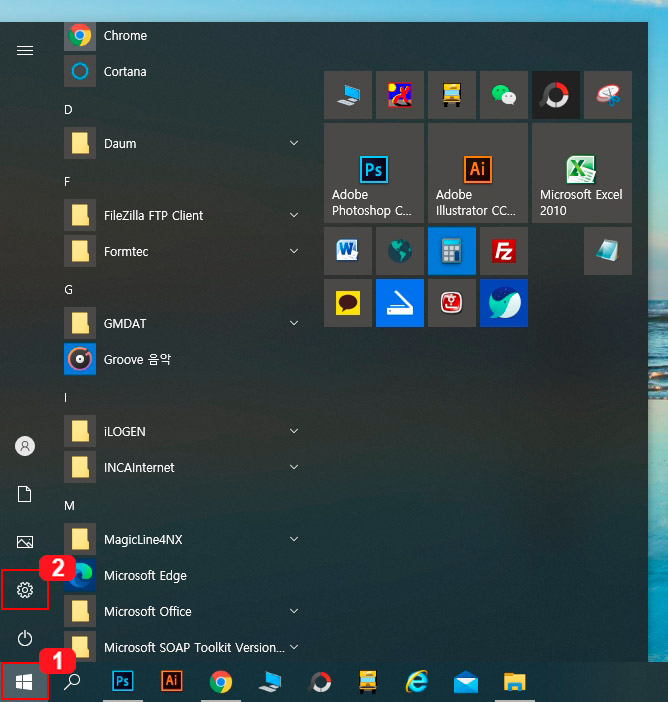The height and width of the screenshot is (702, 668).
Task: Expand the FileZilla FTP Client folder
Action: tap(181, 215)
